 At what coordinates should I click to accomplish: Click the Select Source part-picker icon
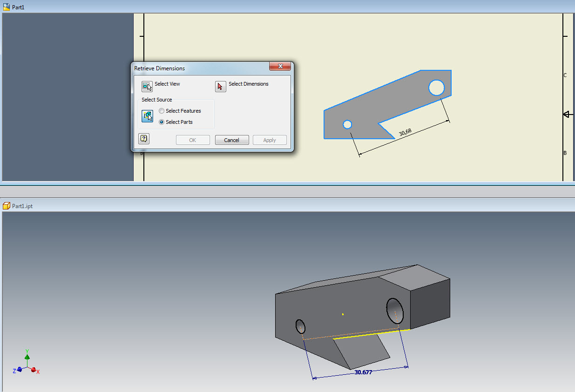(x=147, y=116)
